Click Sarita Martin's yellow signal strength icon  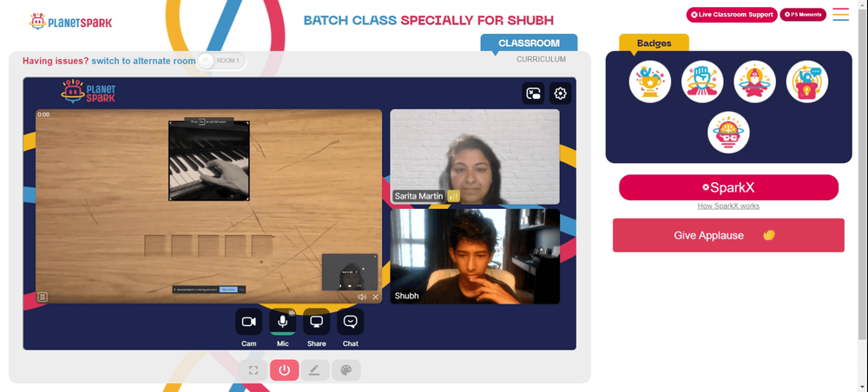click(x=454, y=196)
